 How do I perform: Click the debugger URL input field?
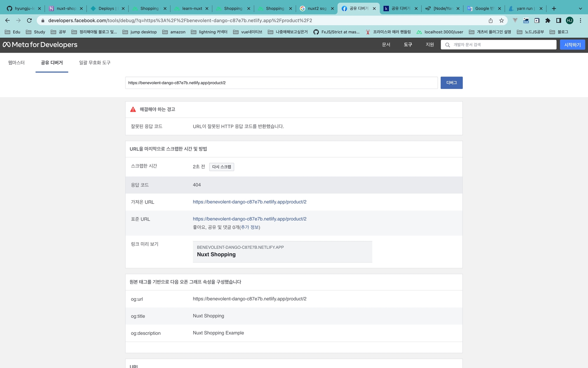(x=281, y=83)
